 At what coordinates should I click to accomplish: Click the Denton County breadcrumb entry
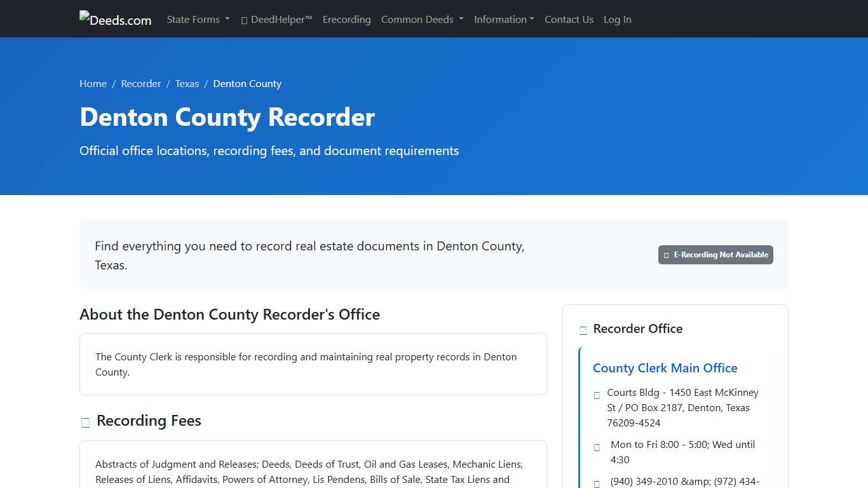coord(247,83)
